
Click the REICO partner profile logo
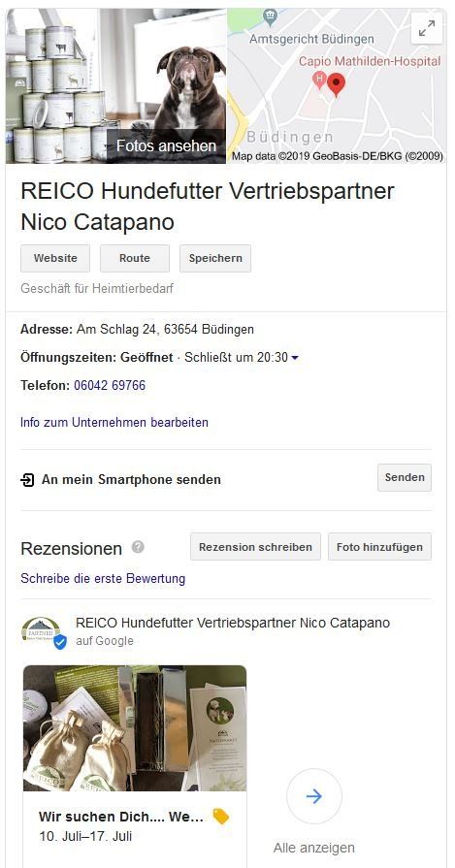tap(43, 631)
